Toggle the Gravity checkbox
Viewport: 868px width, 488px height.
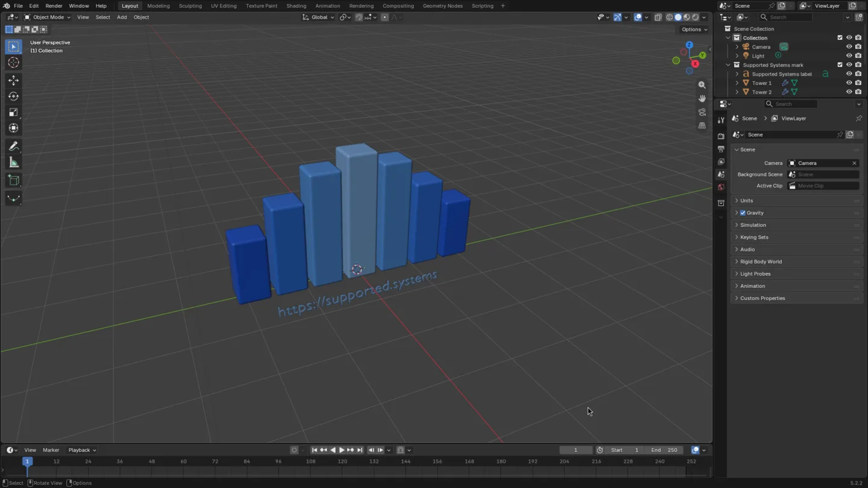point(743,213)
